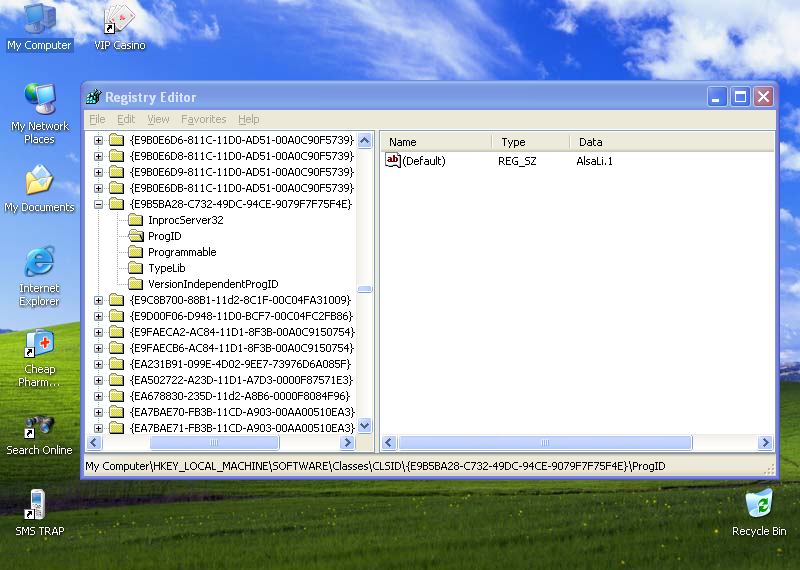The width and height of the screenshot is (800, 570).
Task: Click the VersionIndependentProgID folder icon
Action: coord(135,284)
